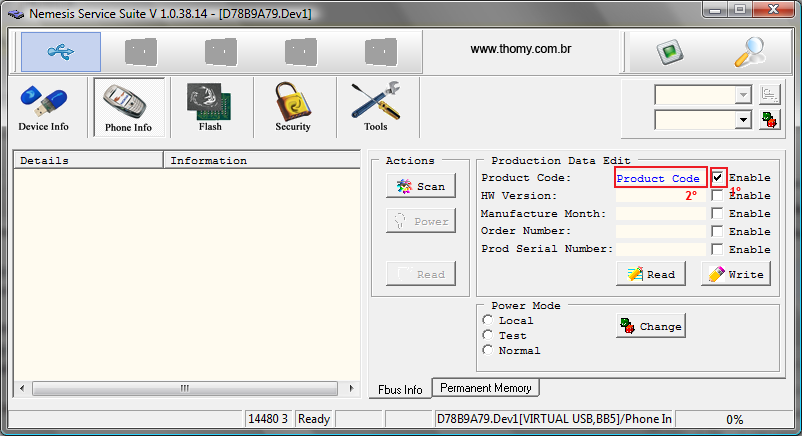Click the Order Number input field
Image resolution: width=802 pixels, height=436 pixels.
(661, 231)
